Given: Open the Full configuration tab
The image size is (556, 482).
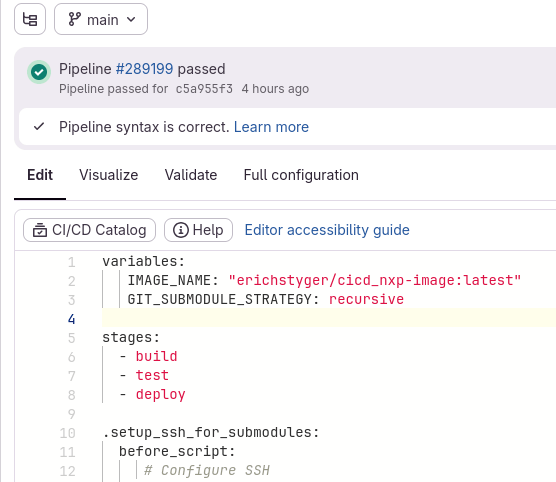Looking at the screenshot, I should point(301,175).
